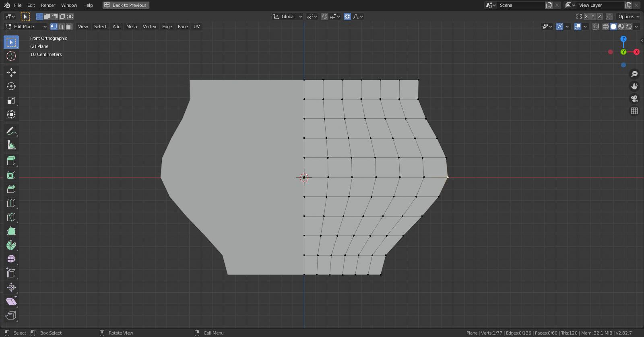Select the Loop Cut tool

coord(11,203)
